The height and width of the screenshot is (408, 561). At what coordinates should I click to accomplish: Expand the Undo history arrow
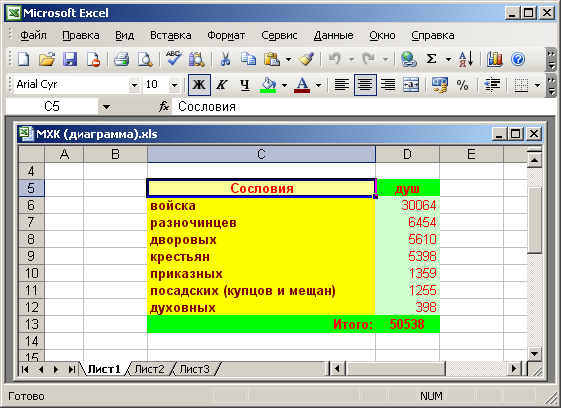coord(351,59)
